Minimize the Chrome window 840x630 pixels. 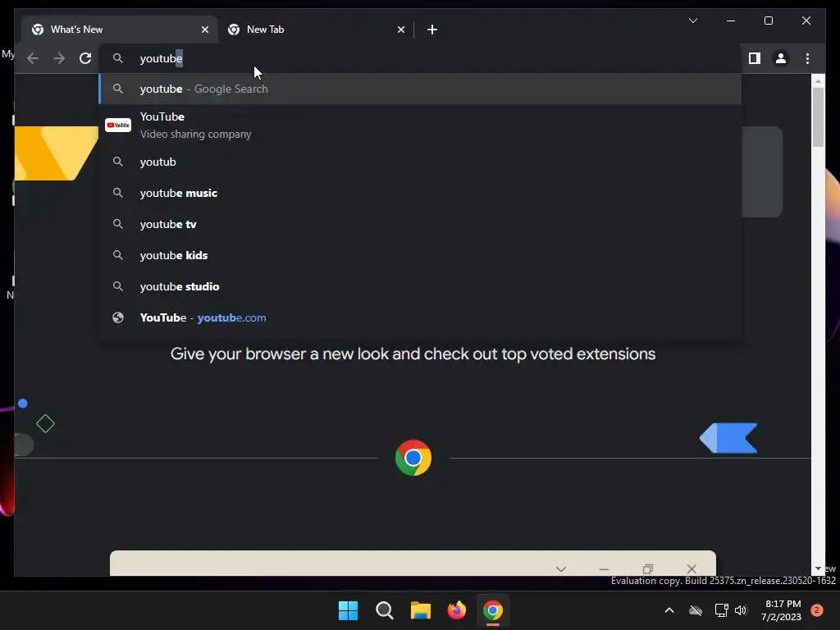pos(731,21)
